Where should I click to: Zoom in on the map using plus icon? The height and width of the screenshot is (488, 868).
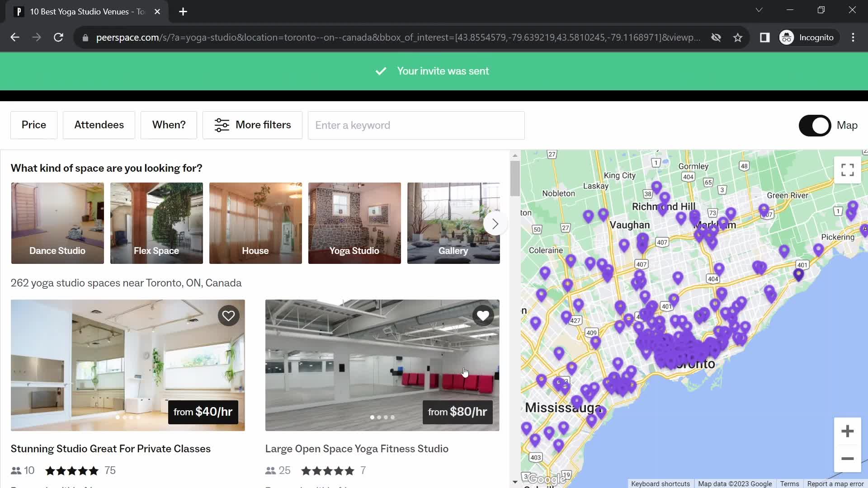(x=848, y=431)
